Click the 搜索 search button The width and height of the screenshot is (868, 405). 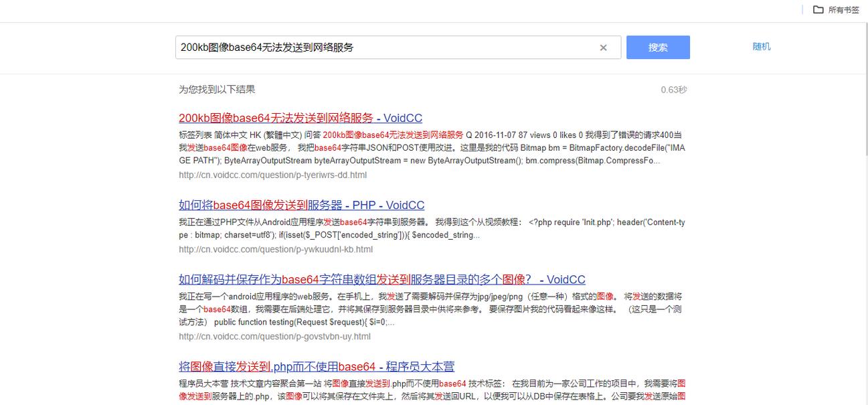pyautogui.click(x=658, y=48)
